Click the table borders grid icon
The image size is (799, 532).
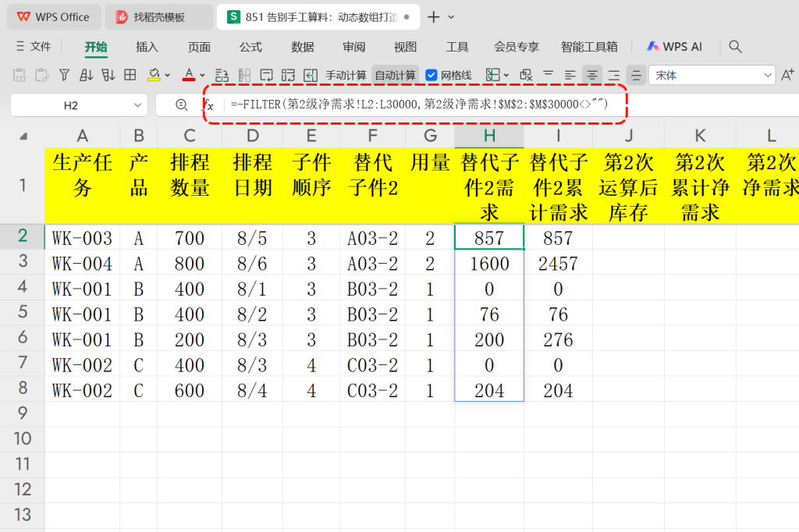(130, 75)
